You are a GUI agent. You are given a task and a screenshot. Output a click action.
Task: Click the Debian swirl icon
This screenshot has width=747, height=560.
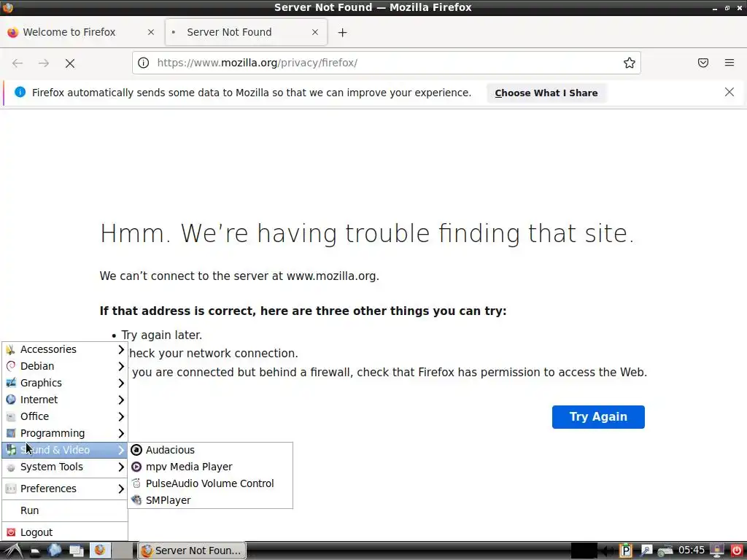(11, 366)
